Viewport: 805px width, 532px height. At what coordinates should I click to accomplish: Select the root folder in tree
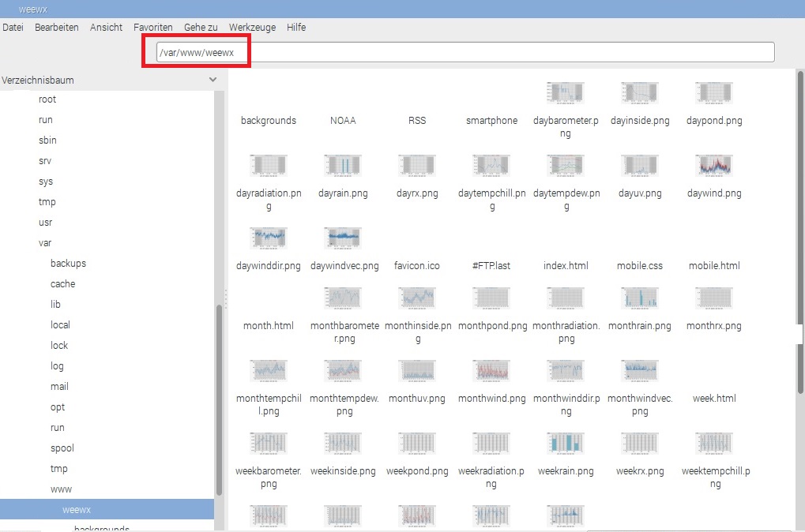(47, 99)
